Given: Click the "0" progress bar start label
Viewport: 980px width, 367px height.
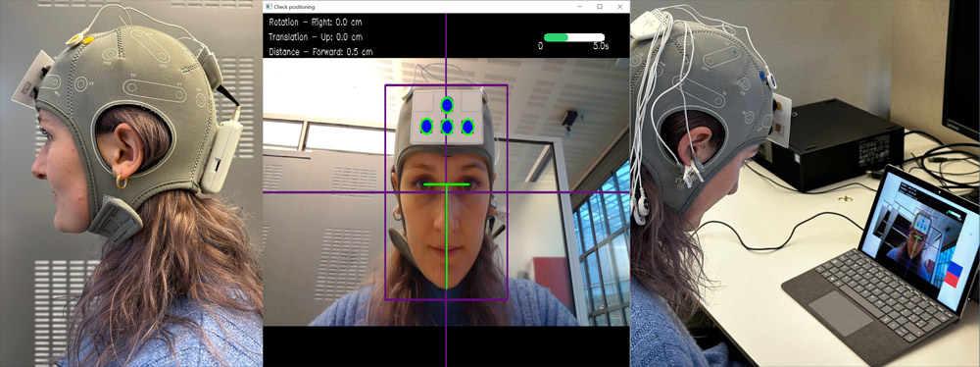Looking at the screenshot, I should coord(541,47).
